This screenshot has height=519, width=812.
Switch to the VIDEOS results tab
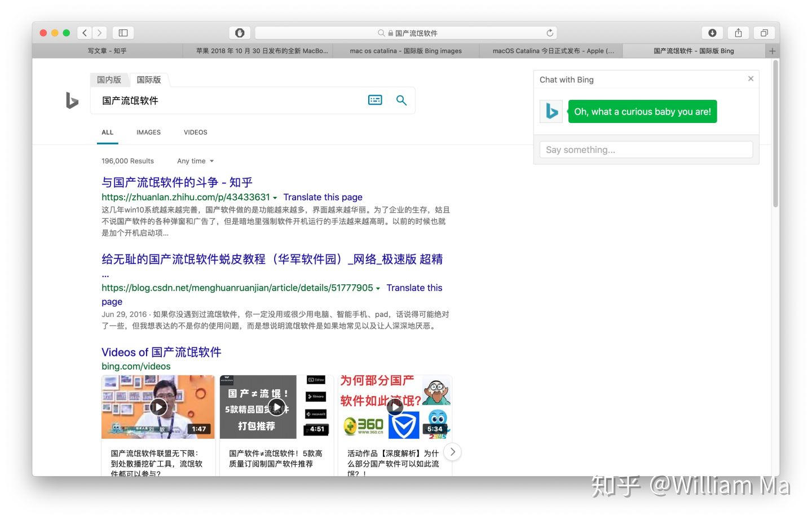(195, 132)
